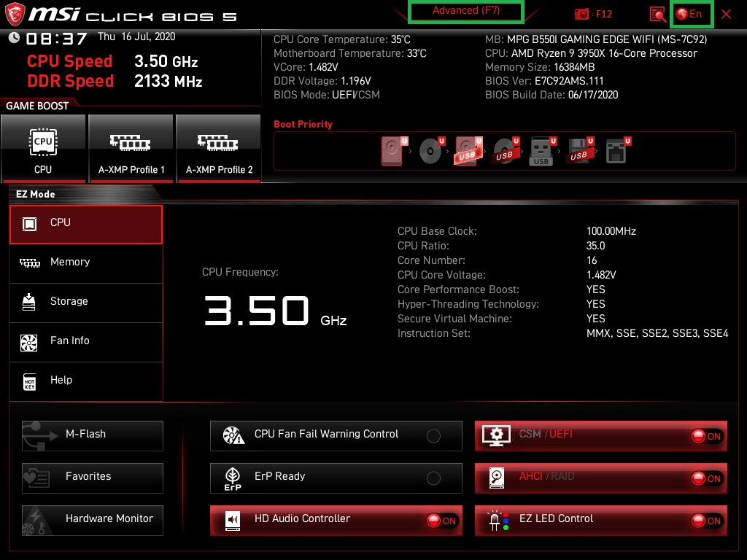Launch M-Flash utility
This screenshot has height=560, width=747.
click(x=93, y=436)
